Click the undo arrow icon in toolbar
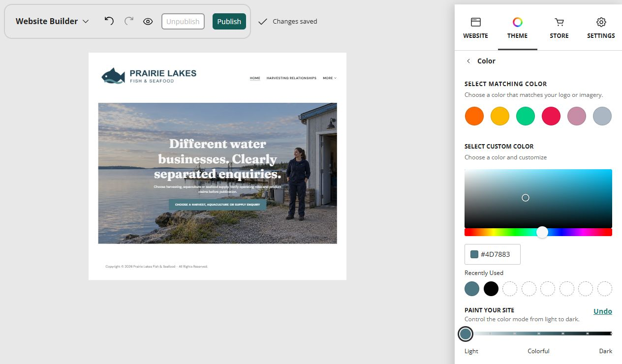 click(109, 21)
